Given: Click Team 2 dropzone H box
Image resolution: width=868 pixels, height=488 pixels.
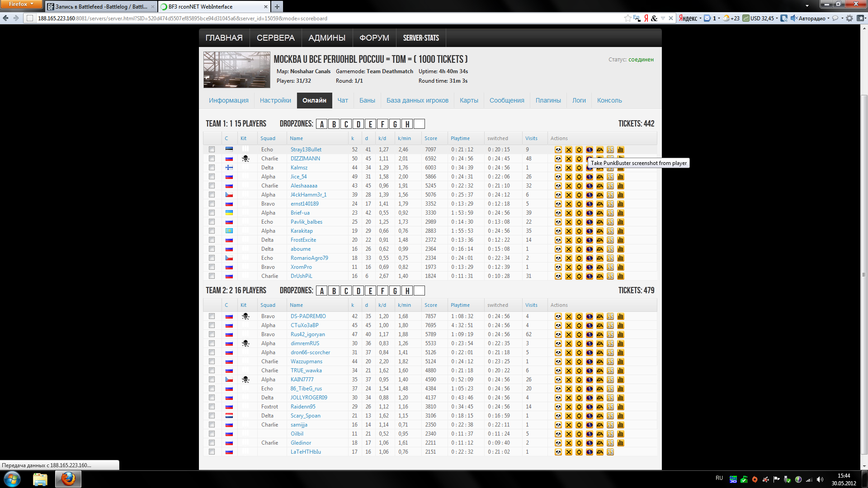Looking at the screenshot, I should tap(407, 291).
